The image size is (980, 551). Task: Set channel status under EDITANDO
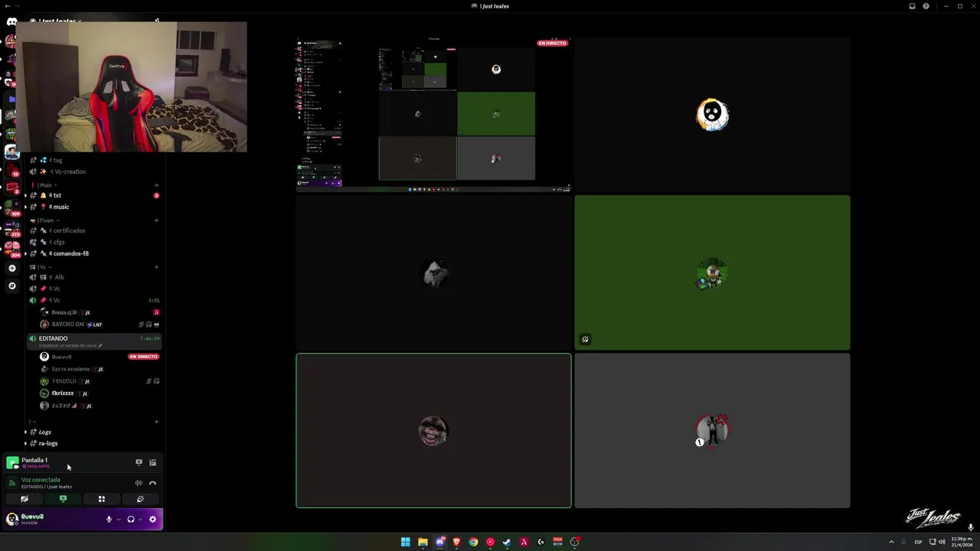(x=71, y=345)
